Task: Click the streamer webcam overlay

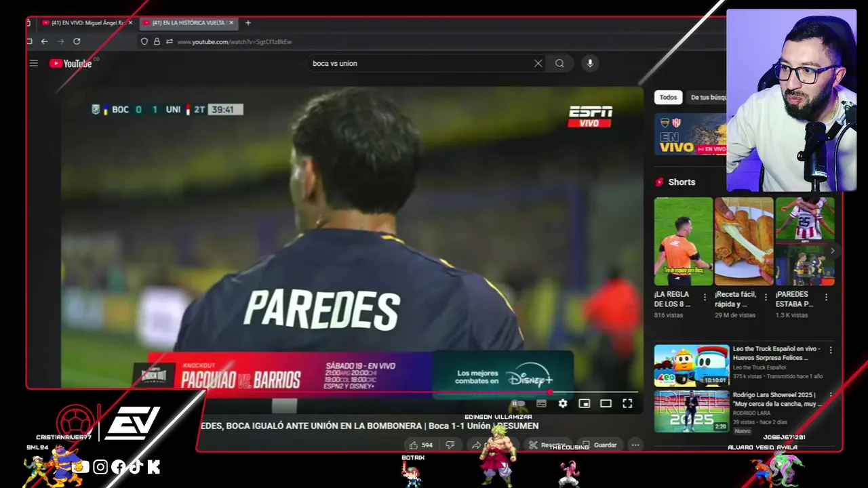Action: tap(791, 100)
